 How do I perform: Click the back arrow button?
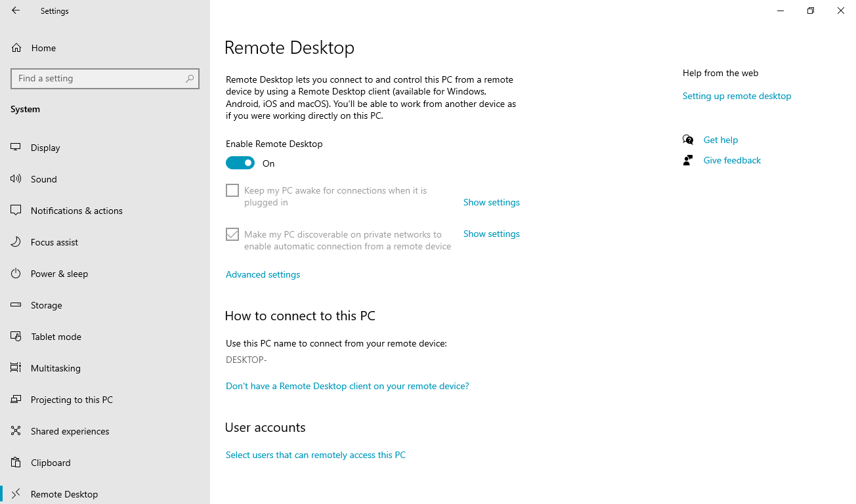point(15,10)
